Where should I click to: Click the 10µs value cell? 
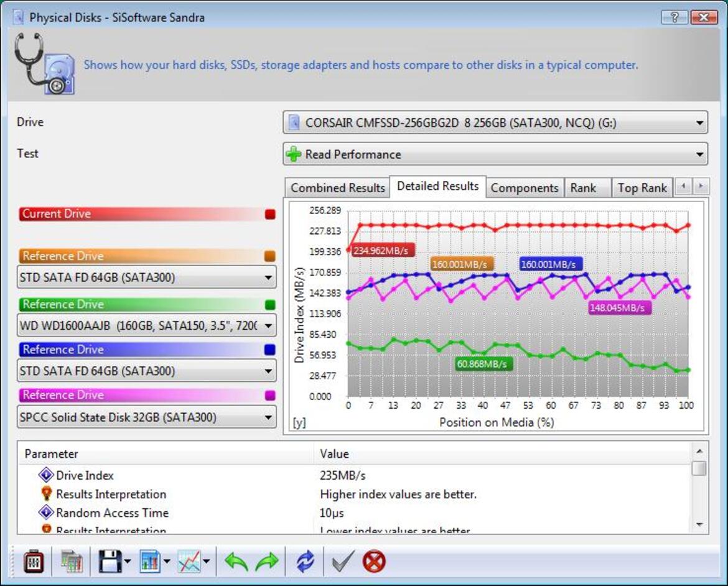coord(332,513)
